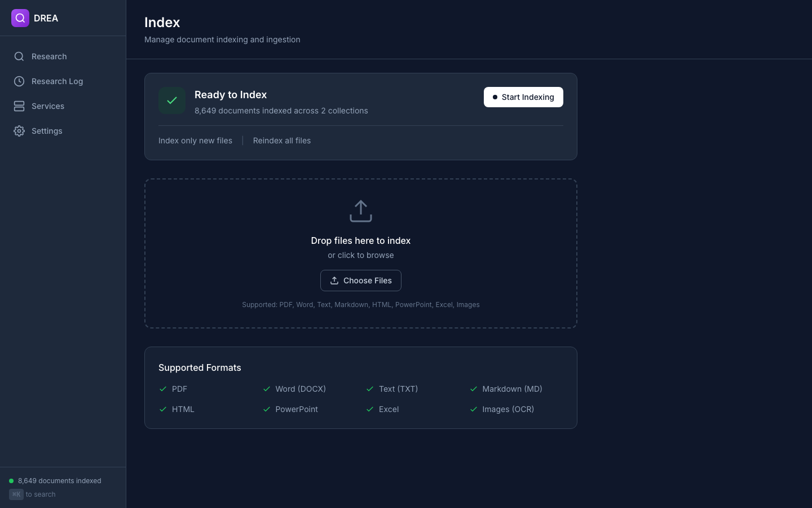
Task: Select the Index only new files mode
Action: point(195,141)
